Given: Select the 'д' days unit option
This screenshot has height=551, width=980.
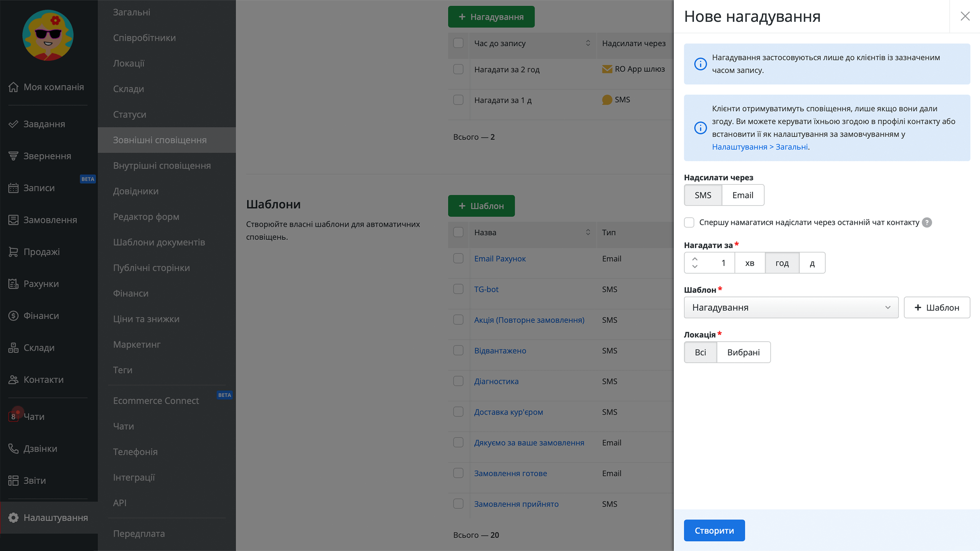Looking at the screenshot, I should tap(812, 263).
